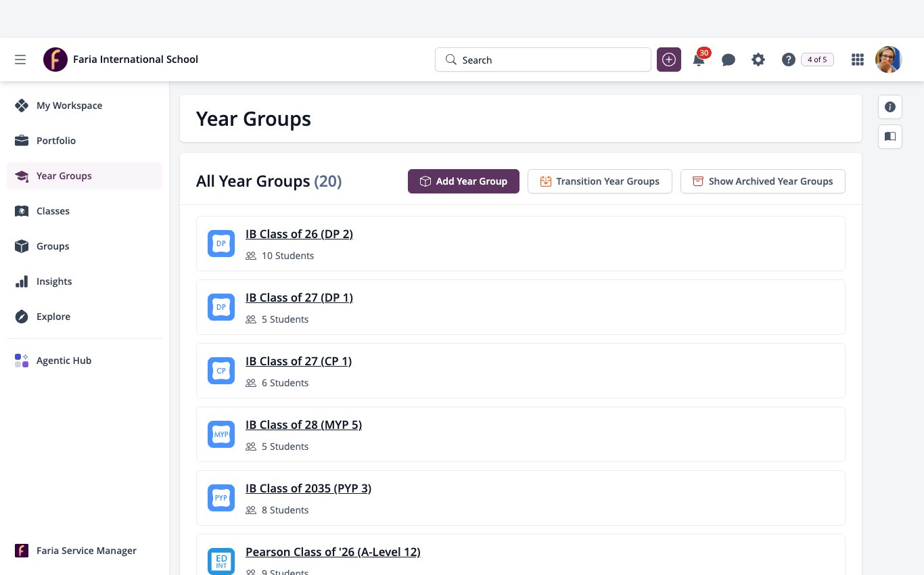
Task: Open notifications bell with 30 badge
Action: [700, 58]
